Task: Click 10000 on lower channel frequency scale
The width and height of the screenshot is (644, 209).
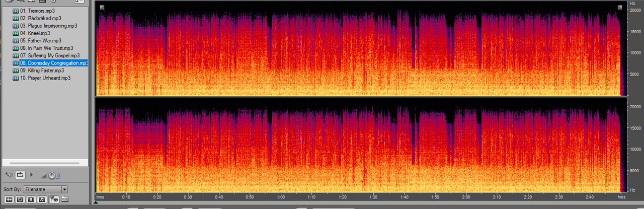Action: coord(635,150)
